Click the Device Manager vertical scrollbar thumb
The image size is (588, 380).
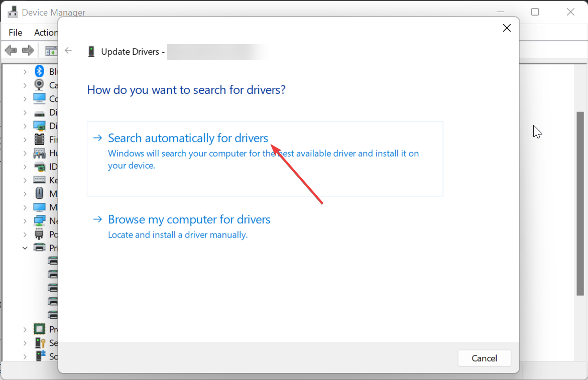(x=580, y=203)
